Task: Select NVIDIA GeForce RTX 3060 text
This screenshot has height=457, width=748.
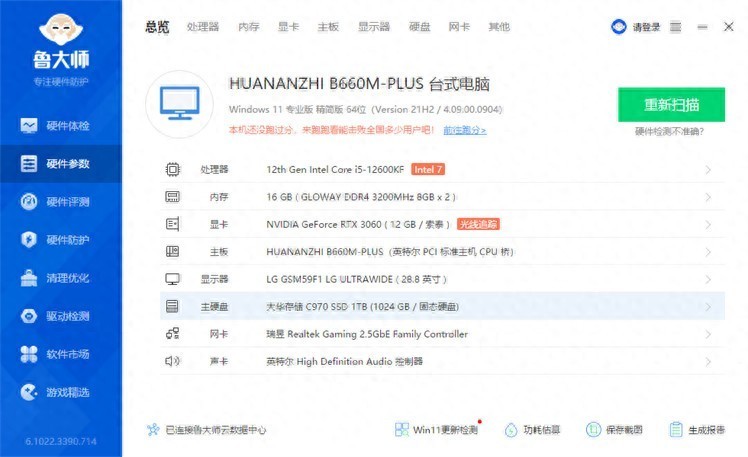Action: (x=324, y=224)
